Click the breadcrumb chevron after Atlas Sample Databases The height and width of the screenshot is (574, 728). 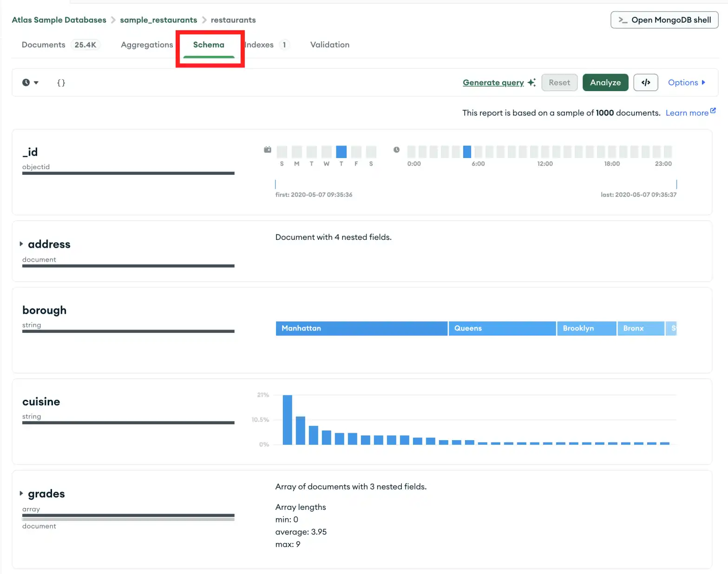coord(113,20)
